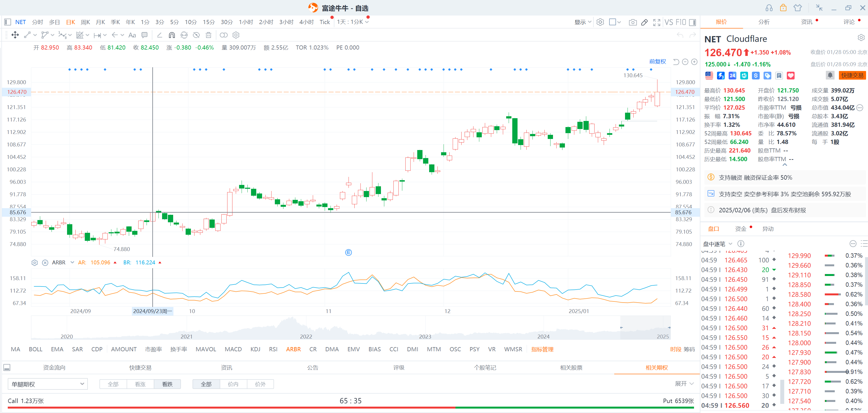Open ARBR indicator settings gear
Screen dimensions: 868x413
pos(34,262)
